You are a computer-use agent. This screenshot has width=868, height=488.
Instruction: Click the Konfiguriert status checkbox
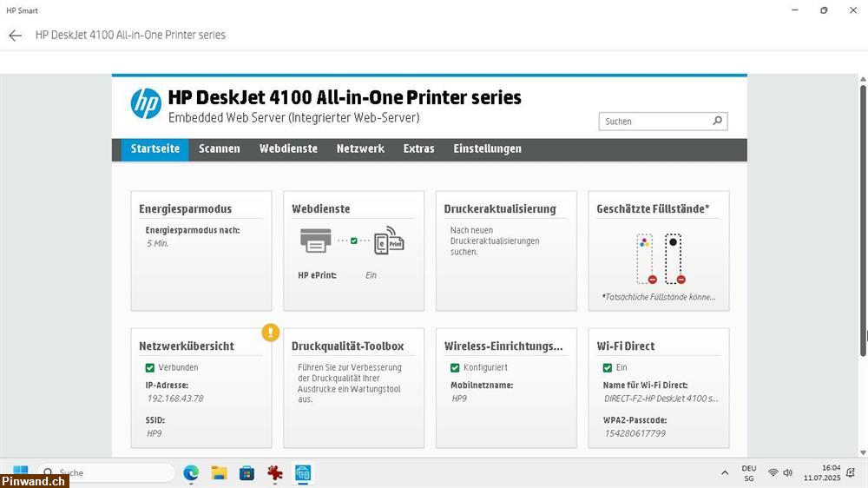coord(455,368)
